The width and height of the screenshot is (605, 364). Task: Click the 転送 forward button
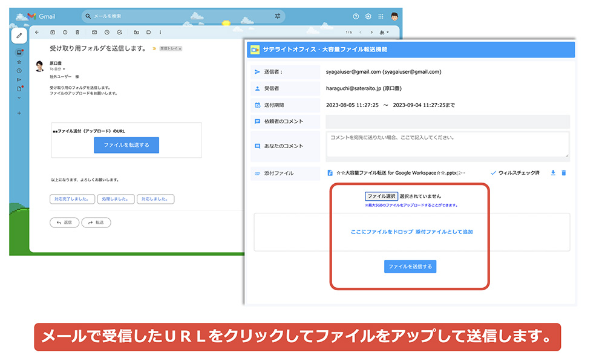pyautogui.click(x=96, y=223)
